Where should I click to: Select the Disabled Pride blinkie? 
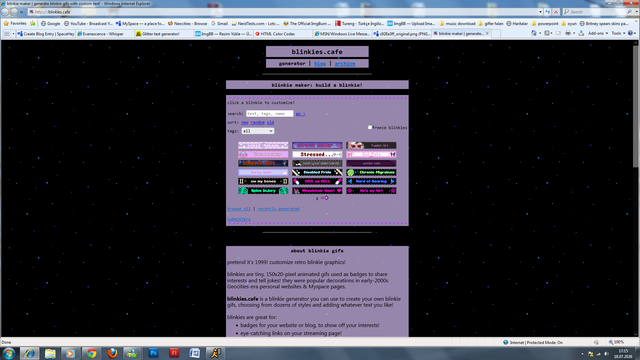click(317, 172)
